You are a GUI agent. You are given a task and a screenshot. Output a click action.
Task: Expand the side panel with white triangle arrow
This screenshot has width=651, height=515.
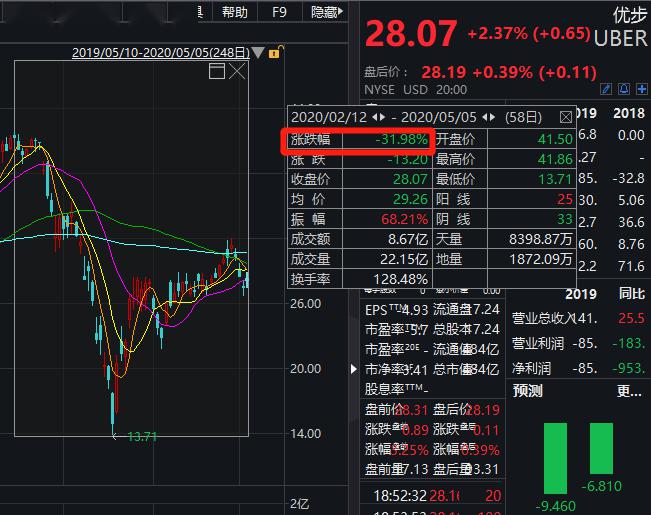[x=353, y=369]
